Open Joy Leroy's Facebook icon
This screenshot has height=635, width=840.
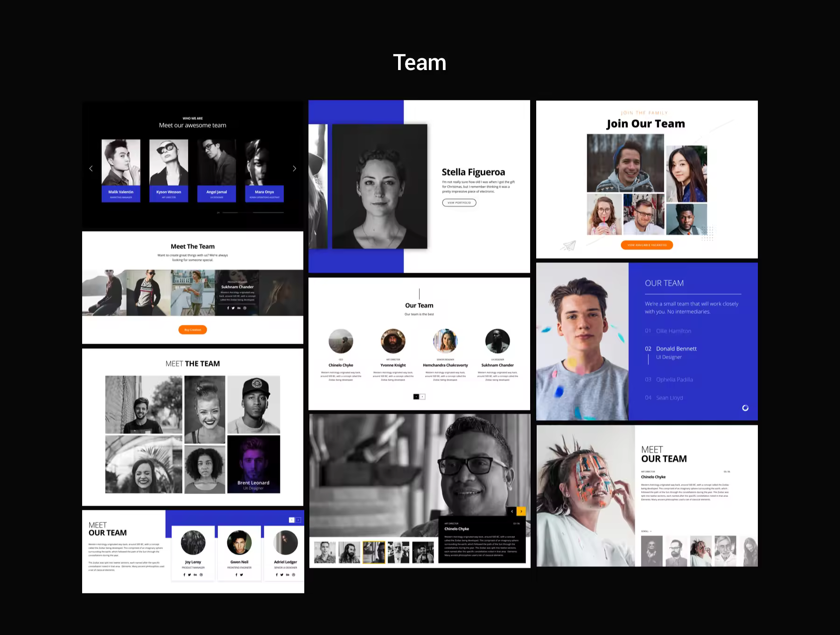[x=184, y=575]
